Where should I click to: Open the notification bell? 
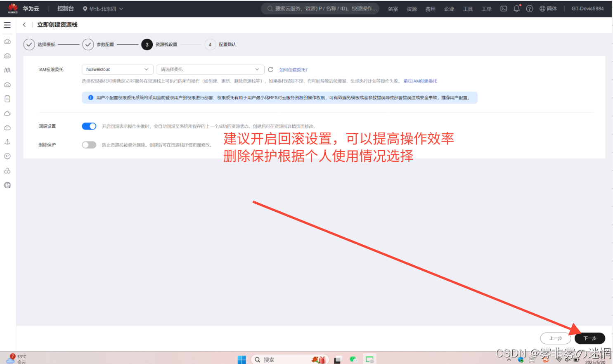[x=516, y=8]
